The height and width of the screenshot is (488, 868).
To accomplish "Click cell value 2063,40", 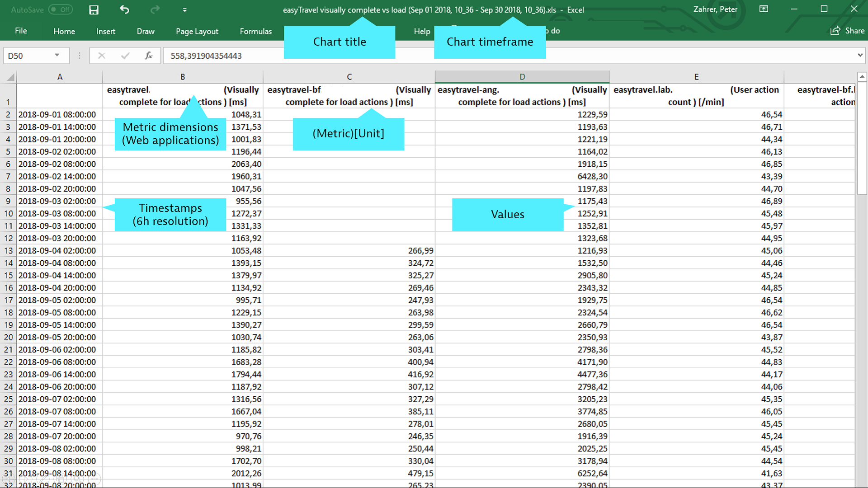I will coord(183,164).
